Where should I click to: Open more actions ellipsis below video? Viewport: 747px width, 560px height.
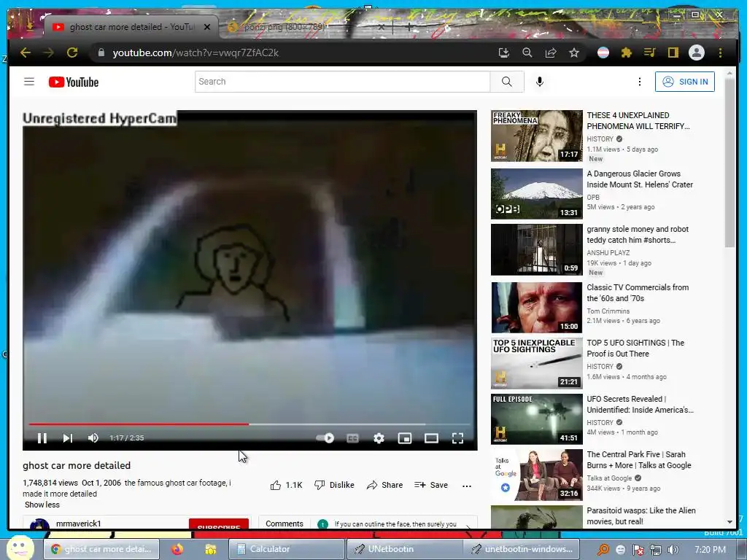pyautogui.click(x=467, y=486)
